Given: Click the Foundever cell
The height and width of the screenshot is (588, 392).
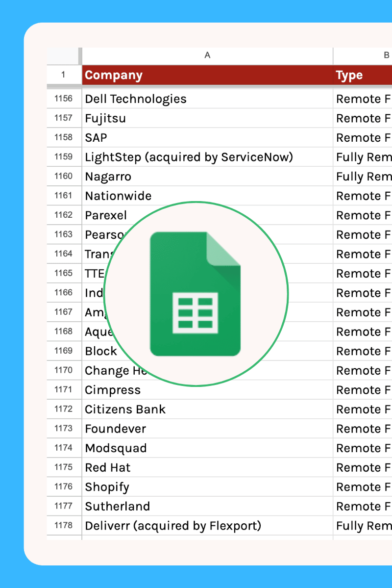Looking at the screenshot, I should pyautogui.click(x=207, y=429).
